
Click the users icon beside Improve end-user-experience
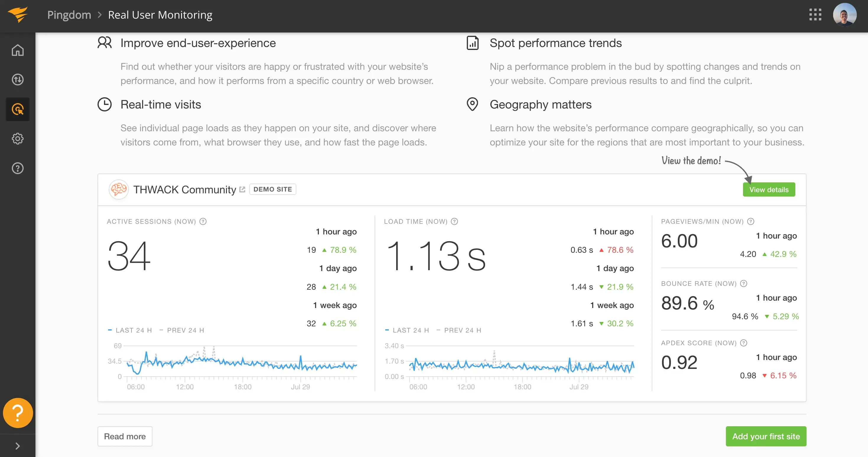105,43
